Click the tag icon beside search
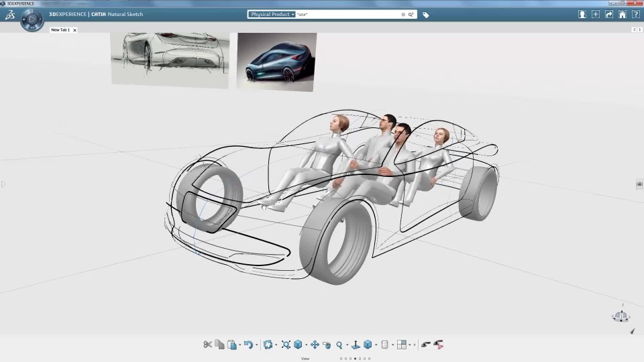Screen dimensions: 644x362 click(425, 15)
